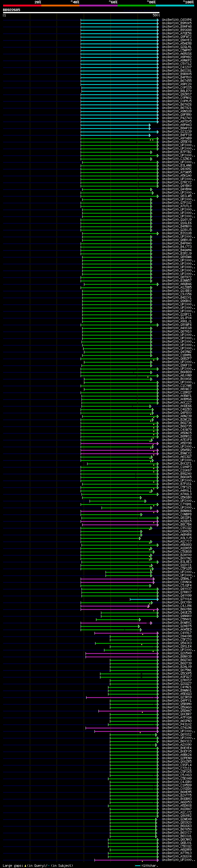Select UniRef100_A5DY98 entry
197x868 pixels.
coord(177,443)
